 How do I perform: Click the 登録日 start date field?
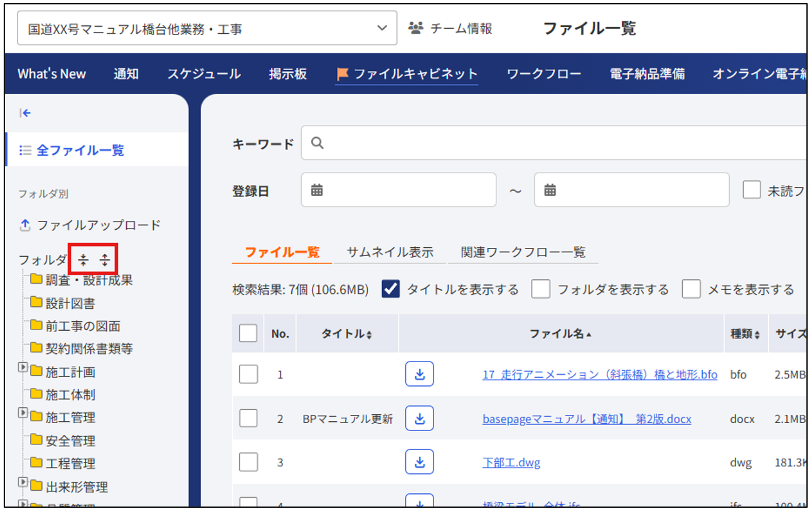pos(398,190)
